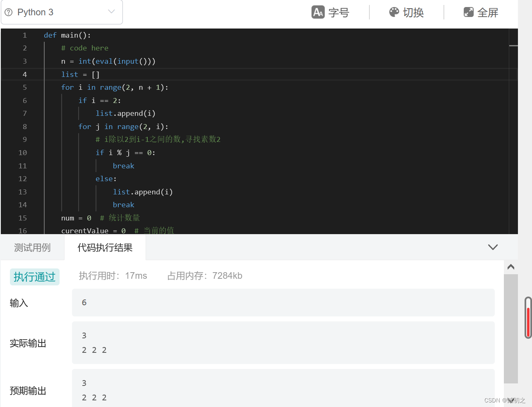Viewport: 532px width, 407px height.
Task: Click the 'def main():' code line
Action: [x=67, y=35]
